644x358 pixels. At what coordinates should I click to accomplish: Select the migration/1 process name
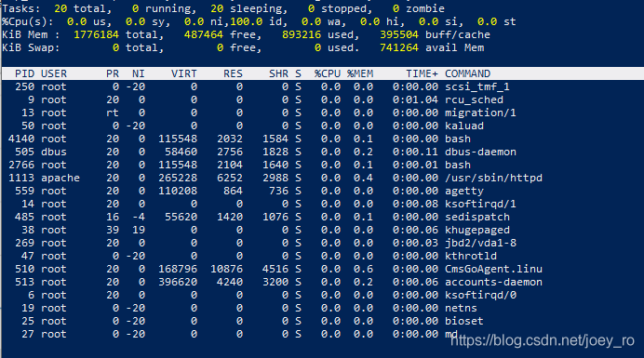coord(480,113)
